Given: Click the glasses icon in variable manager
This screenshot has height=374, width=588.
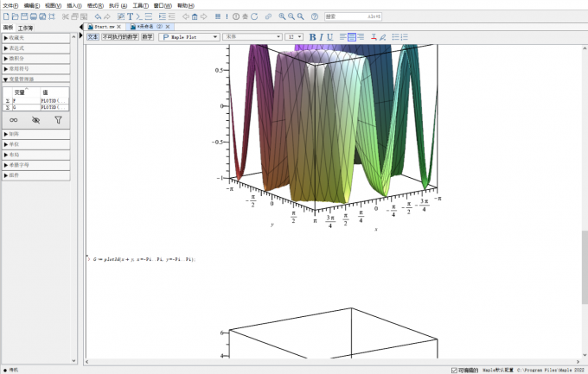Looking at the screenshot, I should click(13, 120).
